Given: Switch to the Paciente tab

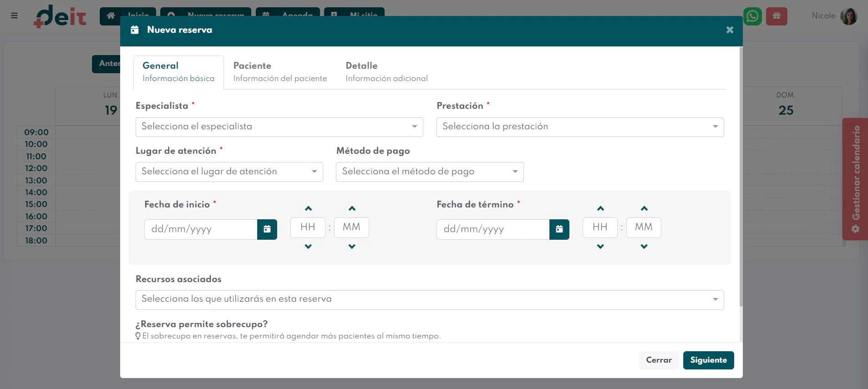Looking at the screenshot, I should pyautogui.click(x=280, y=72).
